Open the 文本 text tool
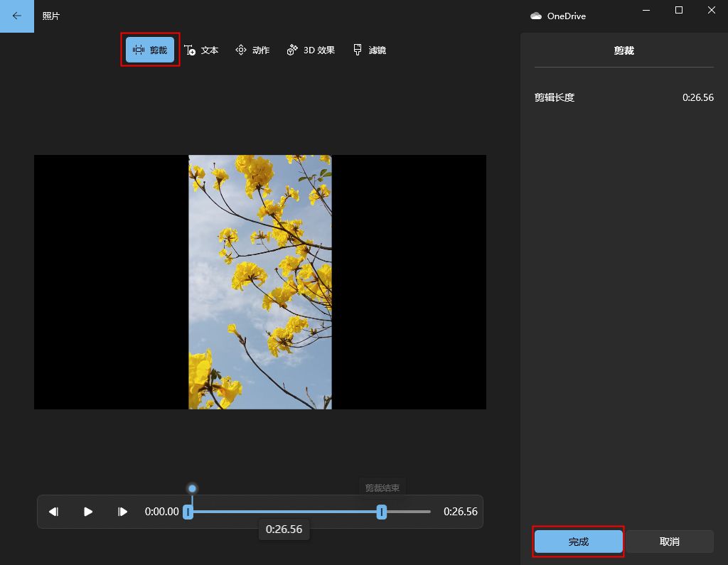Image resolution: width=728 pixels, height=565 pixels. (x=201, y=50)
